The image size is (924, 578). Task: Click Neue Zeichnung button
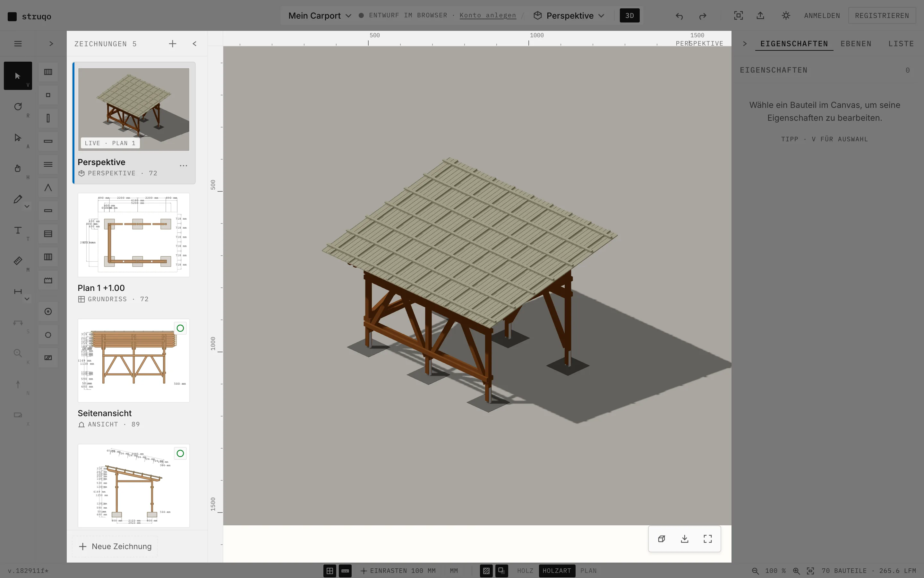(115, 546)
